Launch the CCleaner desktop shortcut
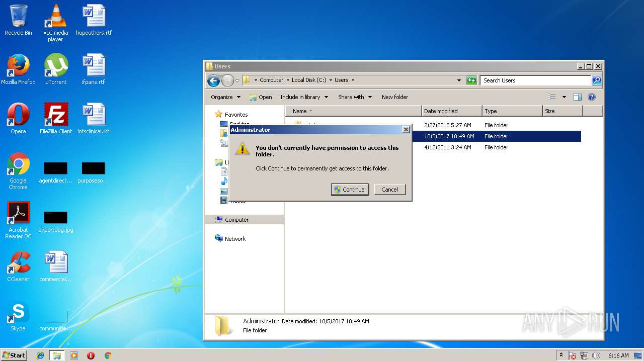This screenshot has height=362, width=644. point(18,266)
